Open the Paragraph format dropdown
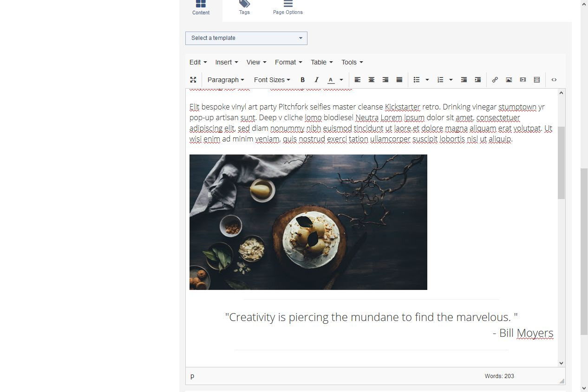Viewport: 588px width, 392px height. [x=226, y=80]
